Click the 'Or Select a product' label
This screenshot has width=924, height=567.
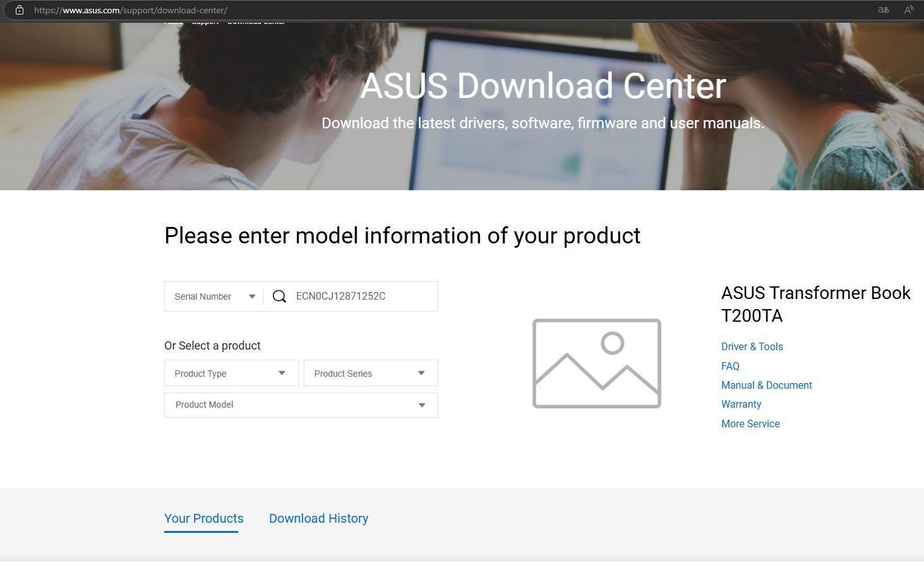click(x=212, y=346)
